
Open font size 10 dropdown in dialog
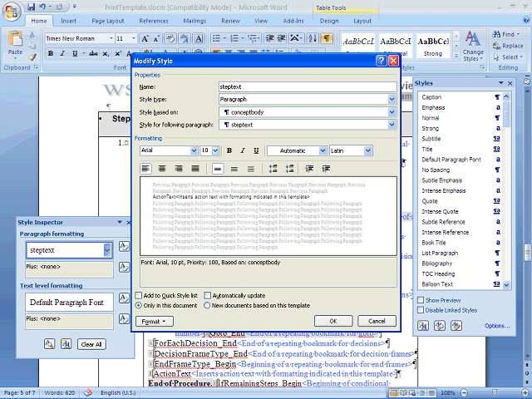click(215, 150)
